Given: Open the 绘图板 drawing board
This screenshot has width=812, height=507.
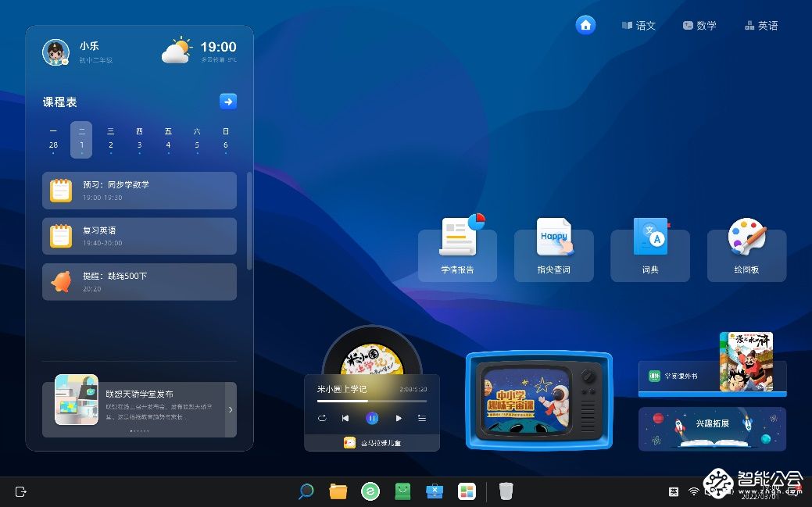Looking at the screenshot, I should 746,248.
